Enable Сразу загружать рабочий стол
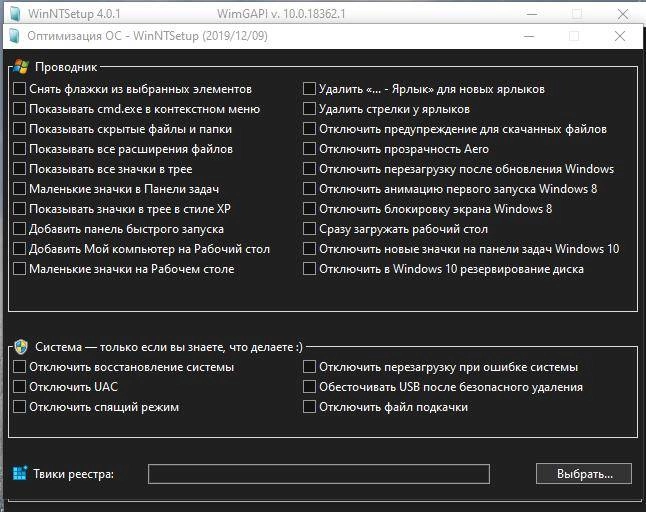646x512 pixels. [309, 229]
